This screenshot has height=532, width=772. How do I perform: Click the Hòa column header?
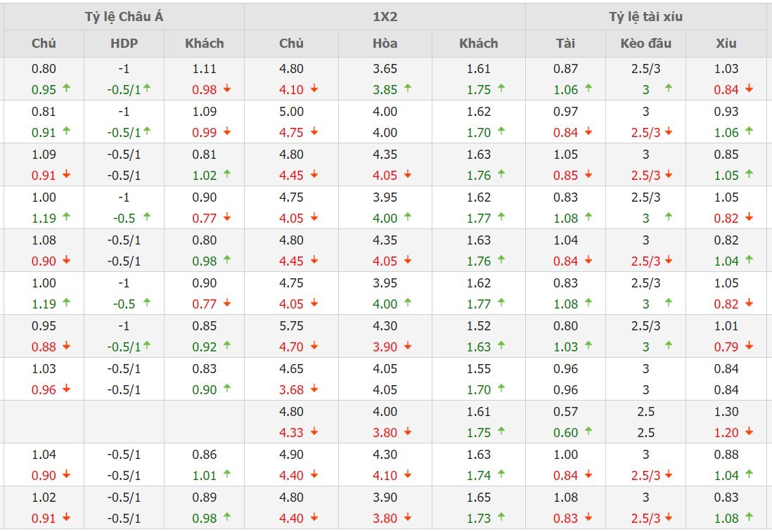tap(385, 44)
